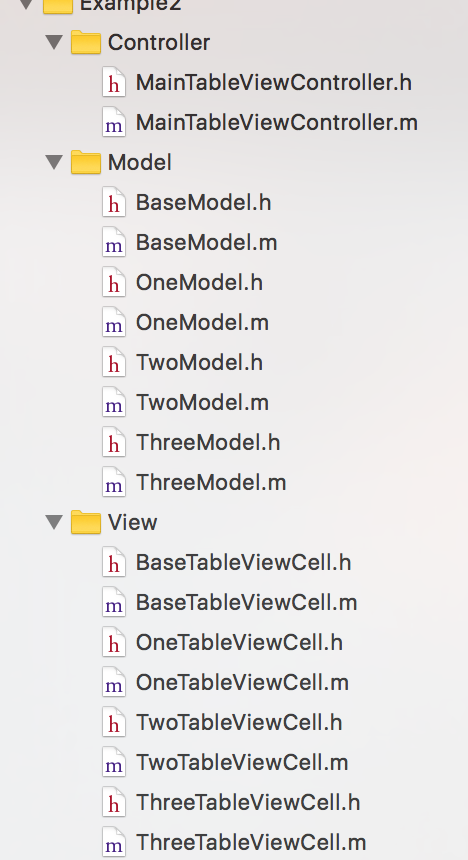Click the View folder icon
This screenshot has width=468, height=860.
[x=86, y=522]
